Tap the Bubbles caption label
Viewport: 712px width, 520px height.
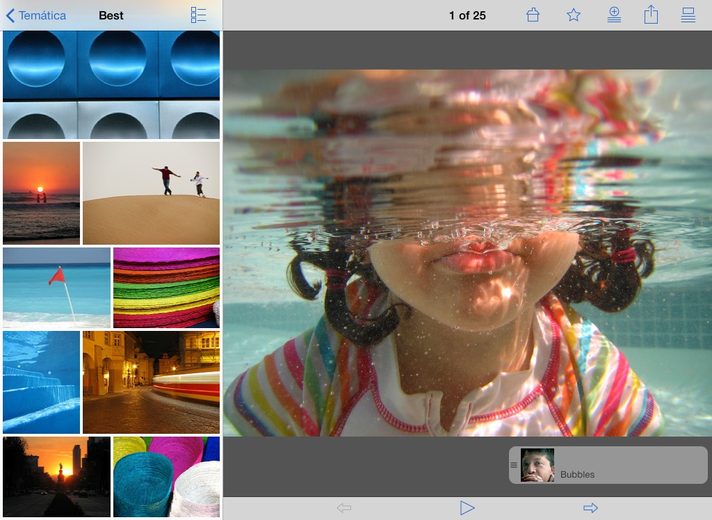pyautogui.click(x=578, y=475)
